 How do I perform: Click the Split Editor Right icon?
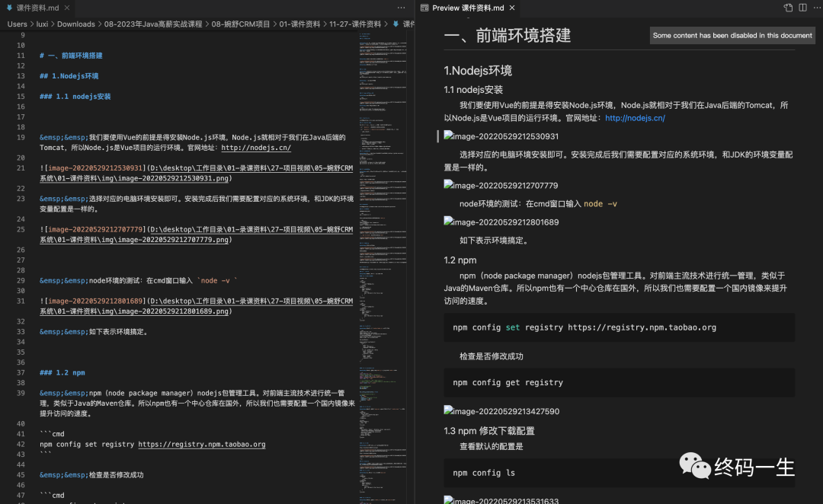(x=802, y=8)
